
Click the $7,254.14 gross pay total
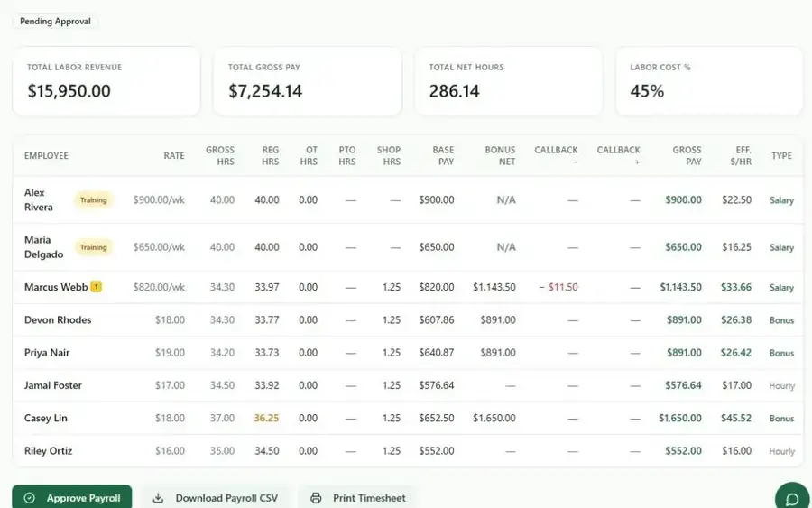pos(265,91)
